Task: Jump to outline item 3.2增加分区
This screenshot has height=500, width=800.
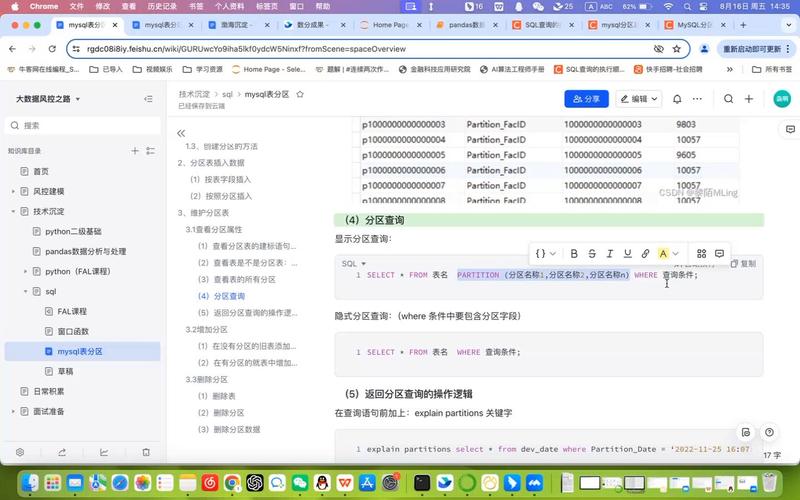Action: click(207, 330)
